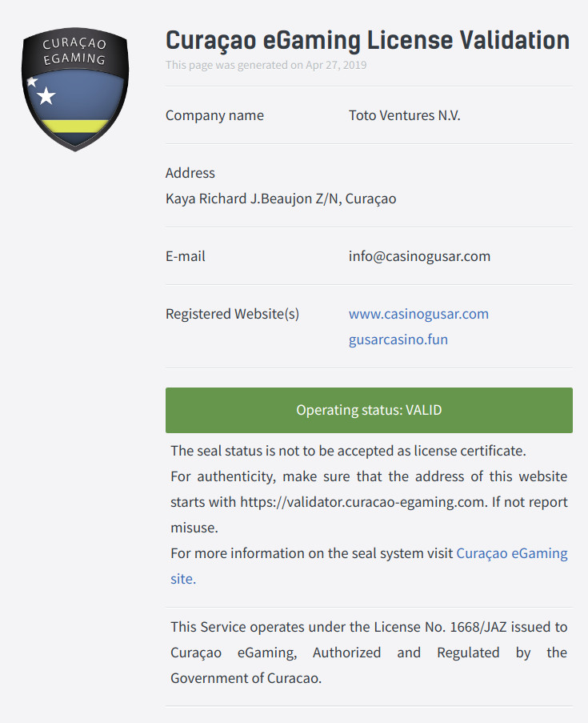Click the Curaçao eGaming License Validation heading
This screenshot has height=723, width=588.
coord(367,40)
